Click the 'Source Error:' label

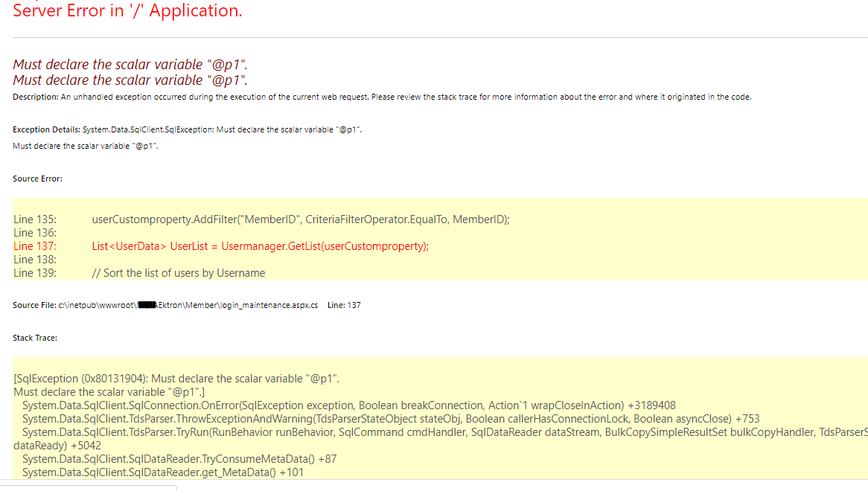pos(37,179)
